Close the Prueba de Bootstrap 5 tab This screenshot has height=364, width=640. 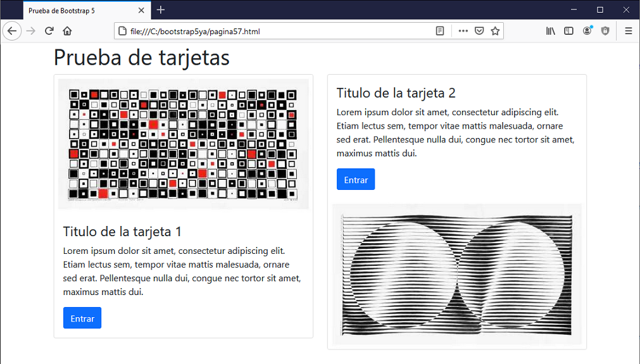[x=141, y=11]
